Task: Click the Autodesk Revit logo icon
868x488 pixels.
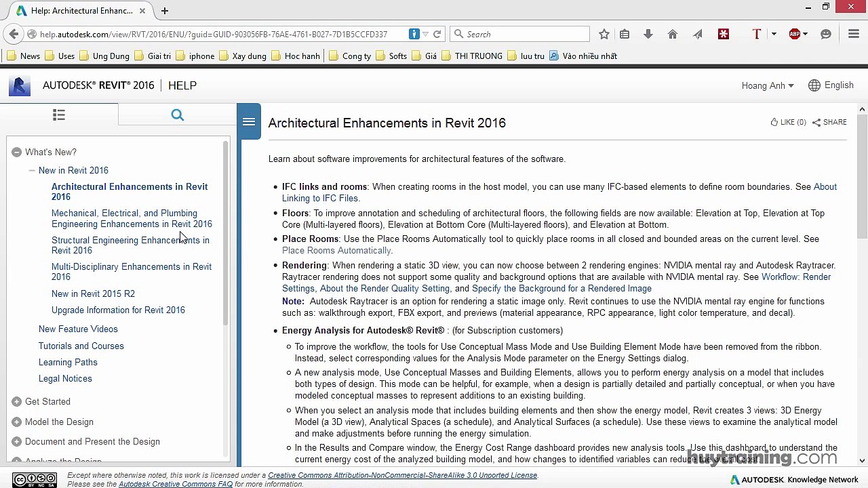Action: pos(20,86)
